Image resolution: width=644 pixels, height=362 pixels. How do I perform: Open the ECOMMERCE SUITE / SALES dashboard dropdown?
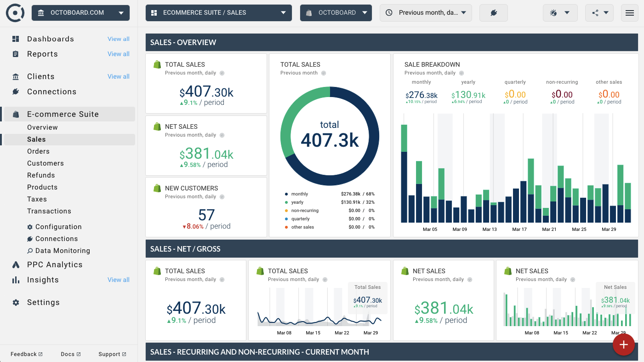click(218, 13)
